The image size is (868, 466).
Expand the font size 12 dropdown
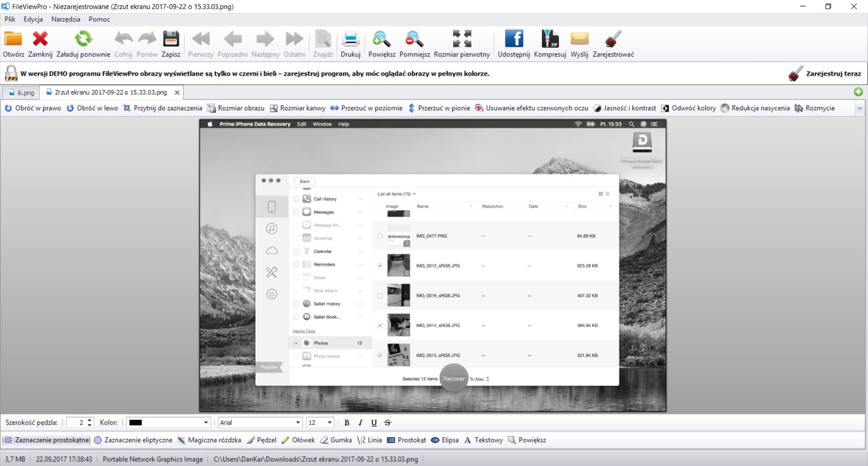click(x=330, y=423)
